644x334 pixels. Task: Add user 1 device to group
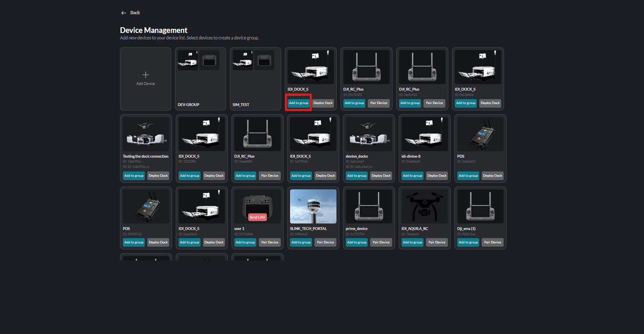tap(245, 243)
